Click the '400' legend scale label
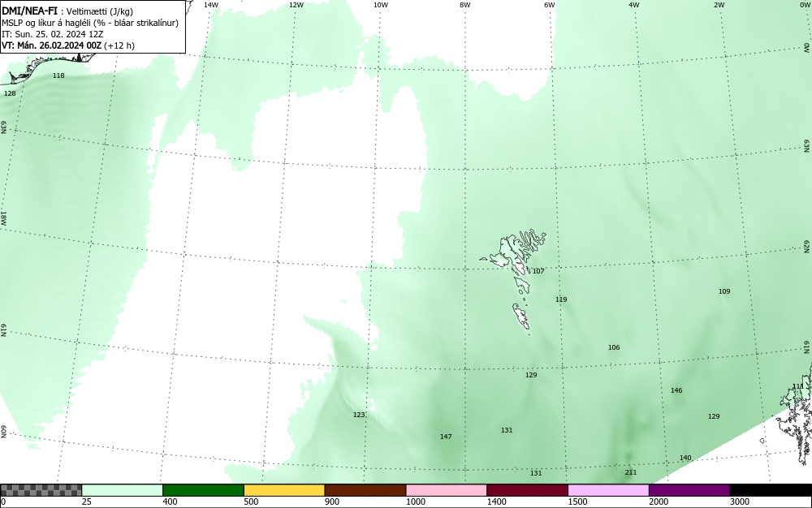This screenshot has width=812, height=508. coord(170,502)
